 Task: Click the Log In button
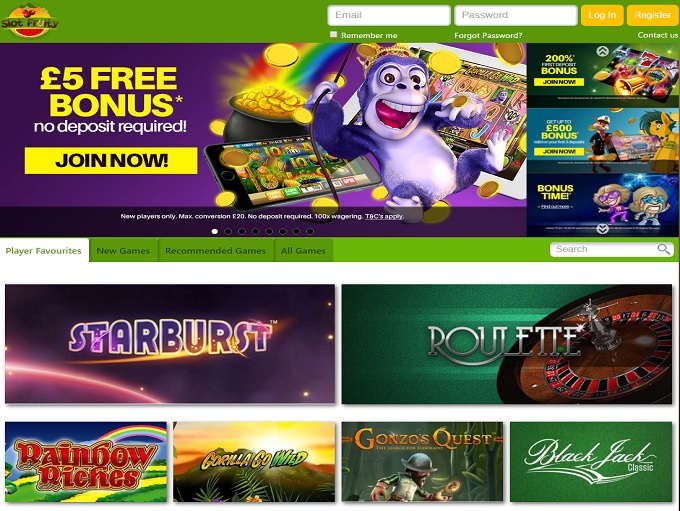point(602,15)
